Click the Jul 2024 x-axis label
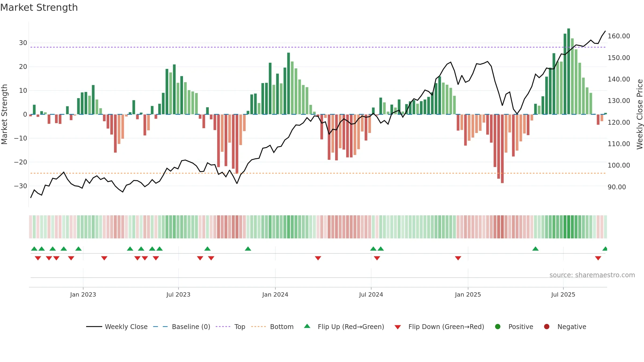The image size is (644, 362). 371,294
